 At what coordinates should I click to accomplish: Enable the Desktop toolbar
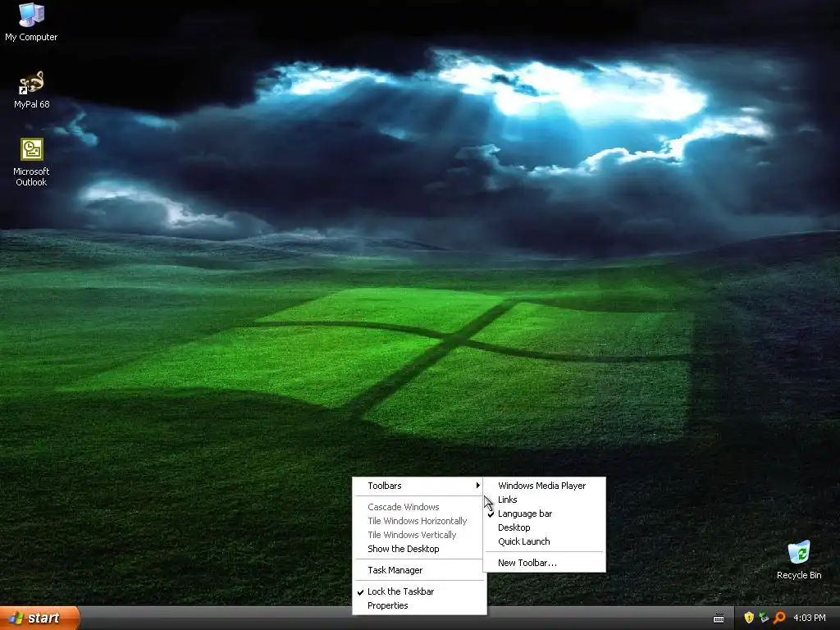point(545,527)
